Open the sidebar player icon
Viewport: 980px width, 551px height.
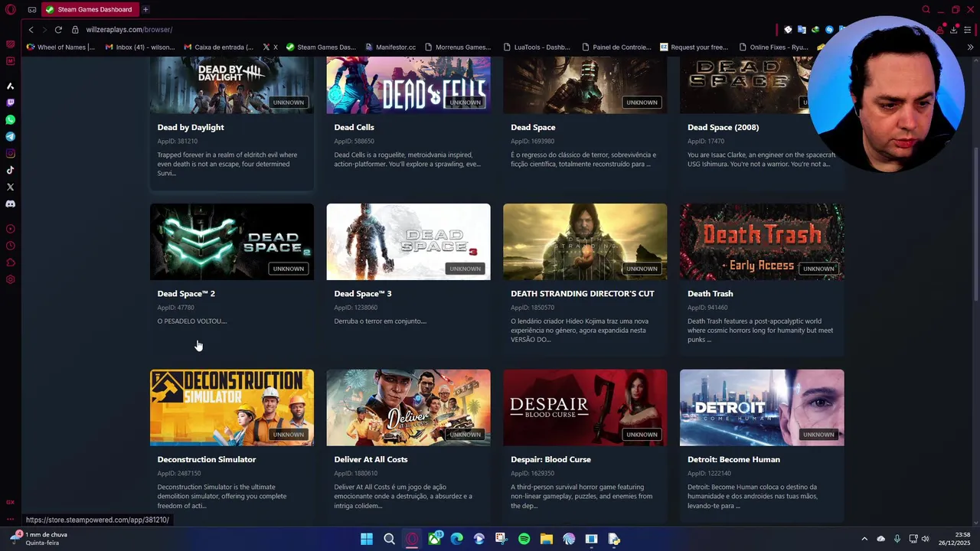click(11, 229)
